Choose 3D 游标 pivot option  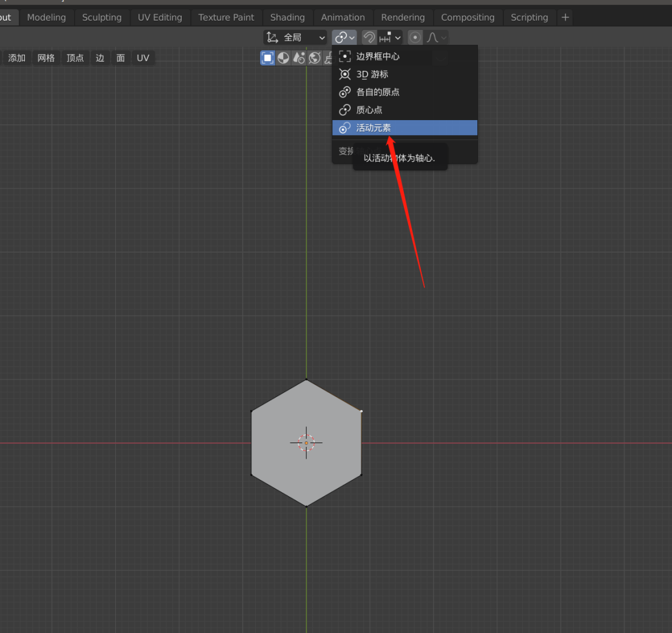404,75
